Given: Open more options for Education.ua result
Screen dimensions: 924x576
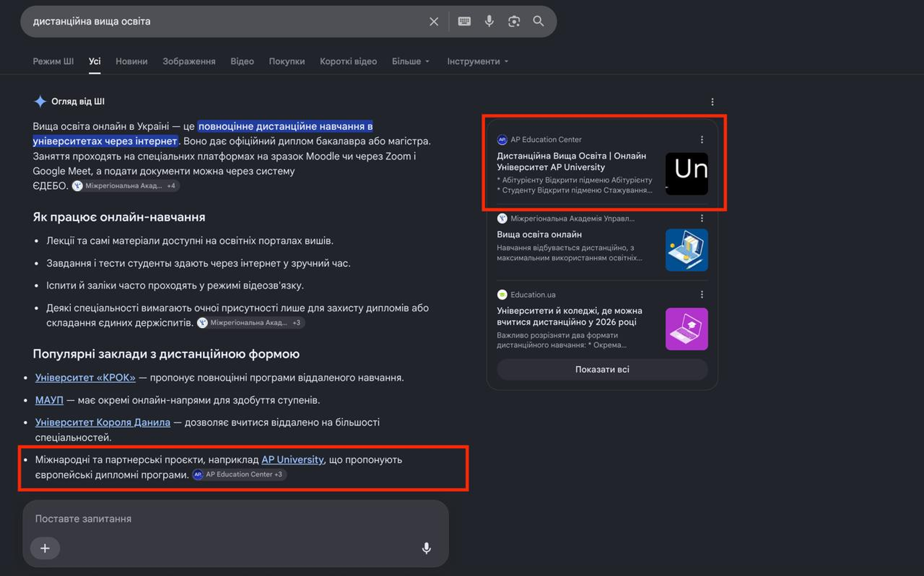Looking at the screenshot, I should click(x=702, y=294).
